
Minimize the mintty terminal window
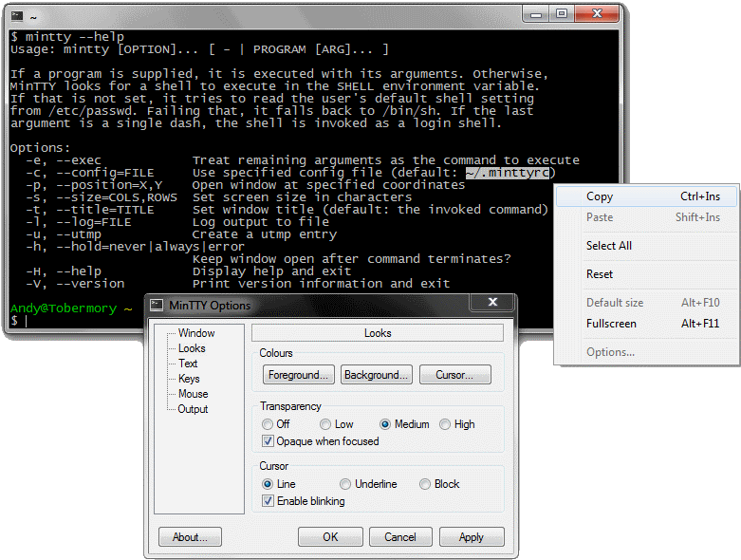[x=535, y=13]
